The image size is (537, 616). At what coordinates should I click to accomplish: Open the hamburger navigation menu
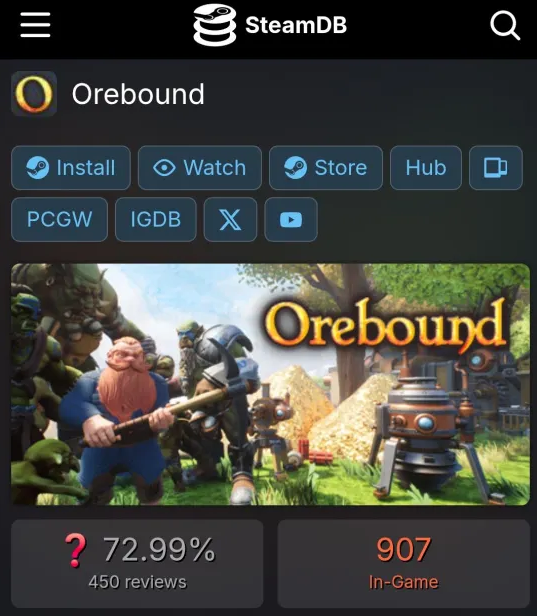[x=35, y=25]
